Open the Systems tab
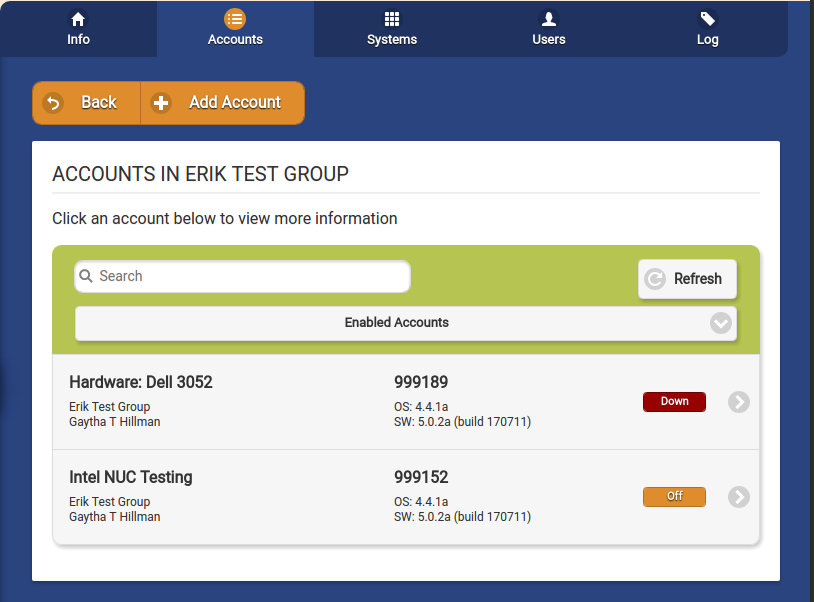The height and width of the screenshot is (602, 814). [392, 29]
